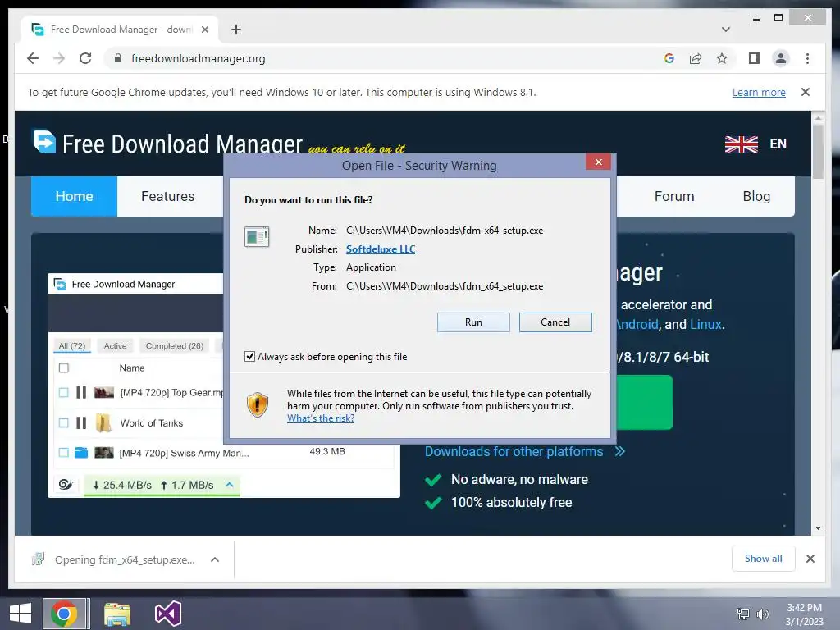Click Cancel in the security warning
This screenshot has height=630, width=840.
point(555,322)
